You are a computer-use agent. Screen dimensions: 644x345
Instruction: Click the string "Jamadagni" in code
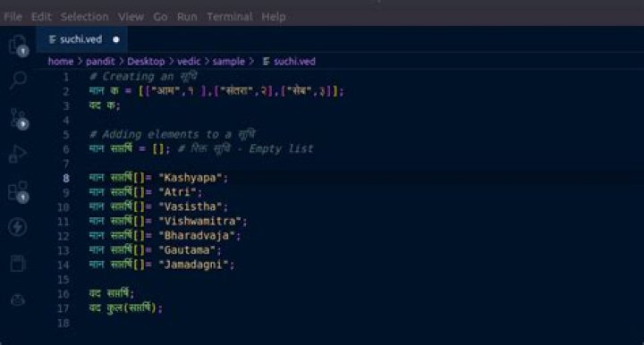(x=193, y=265)
